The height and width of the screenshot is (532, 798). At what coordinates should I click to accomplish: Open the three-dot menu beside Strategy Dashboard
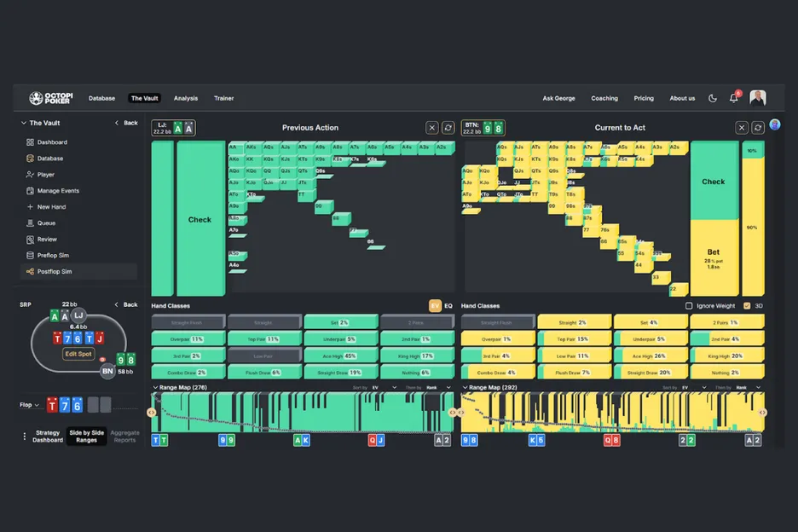point(24,436)
